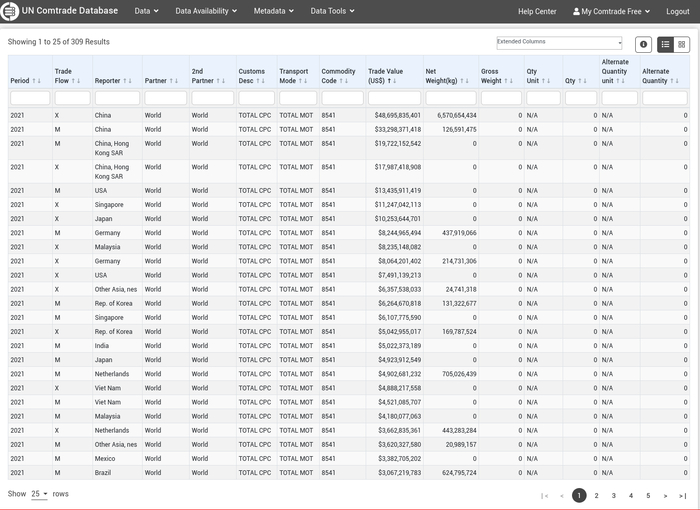Click the Help Center link
The height and width of the screenshot is (510, 700).
coord(537,11)
